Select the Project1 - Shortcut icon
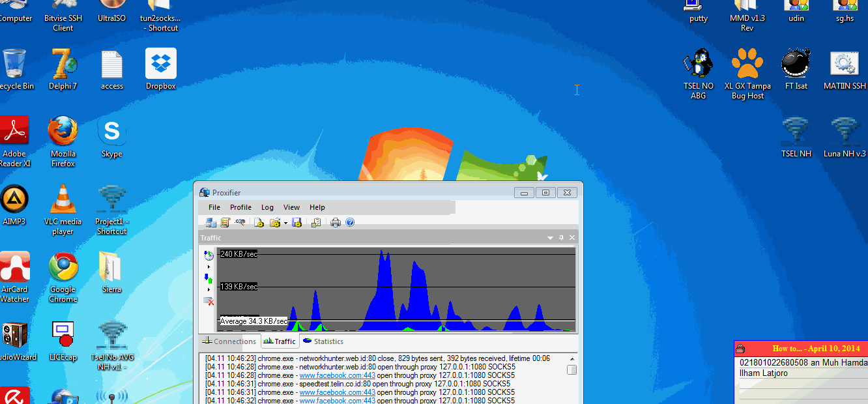This screenshot has height=404, width=868. click(x=111, y=209)
